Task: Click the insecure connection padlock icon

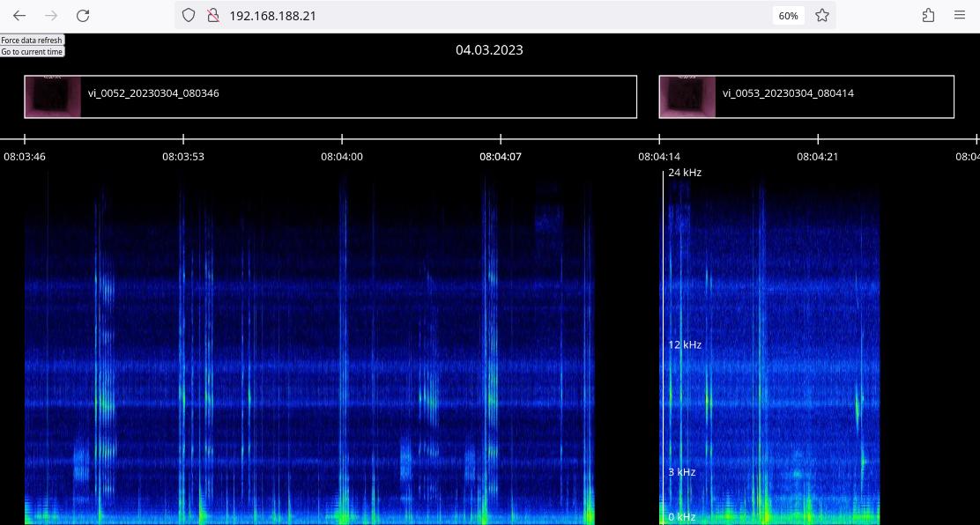Action: coord(212,15)
